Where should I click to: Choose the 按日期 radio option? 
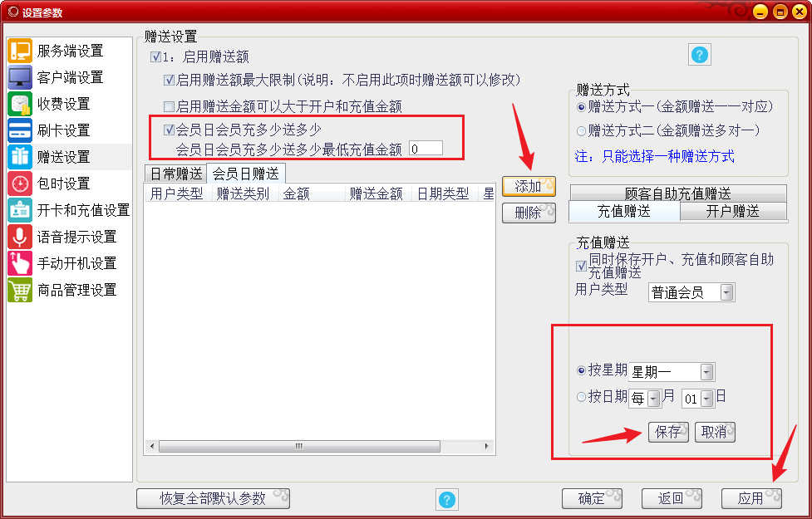click(581, 397)
